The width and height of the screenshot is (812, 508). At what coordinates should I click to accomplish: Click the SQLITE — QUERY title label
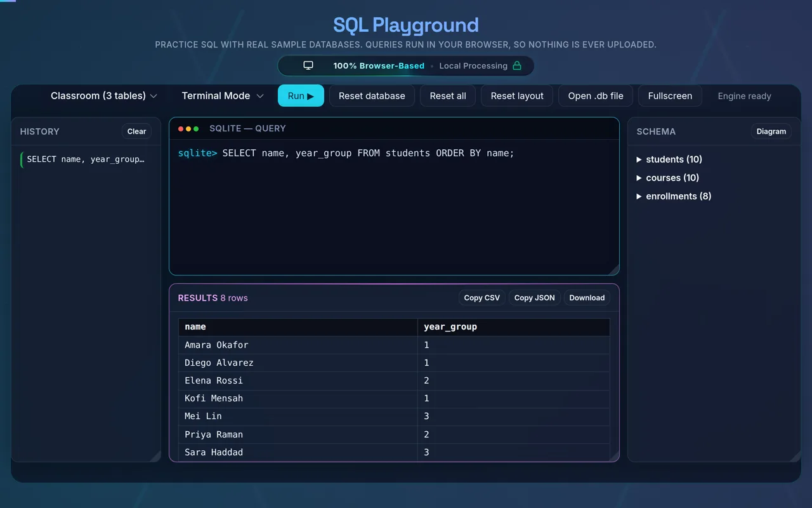pyautogui.click(x=247, y=129)
